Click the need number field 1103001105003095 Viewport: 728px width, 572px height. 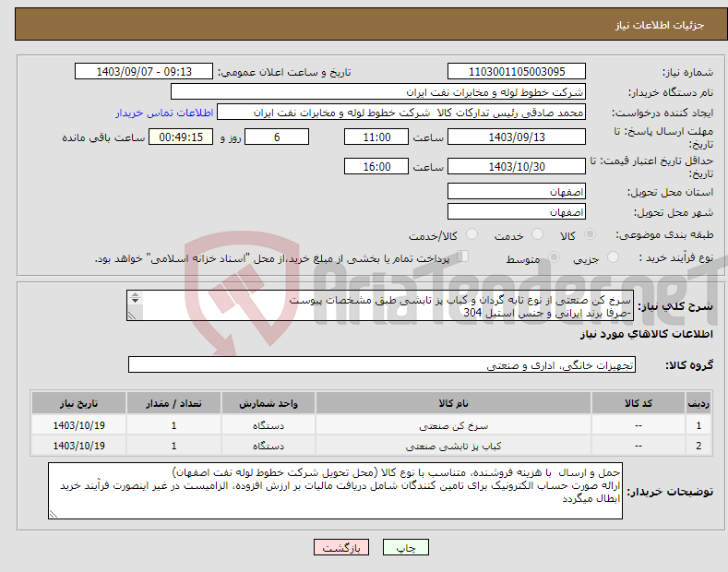[517, 72]
